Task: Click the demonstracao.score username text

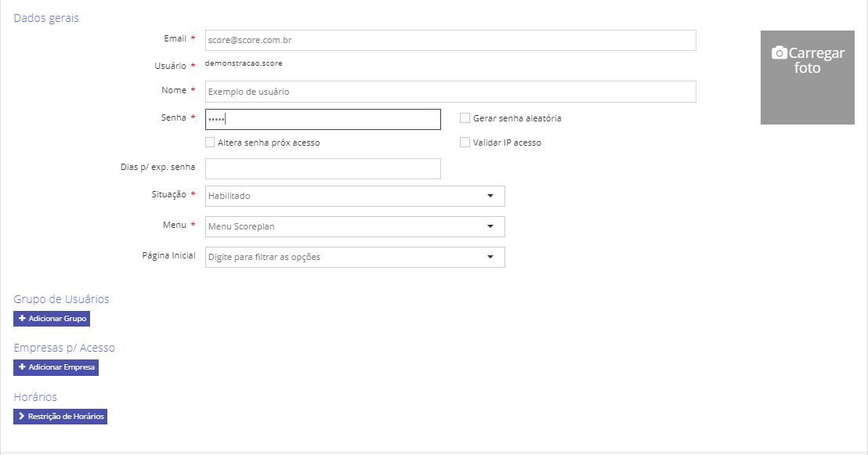Action: coord(244,63)
